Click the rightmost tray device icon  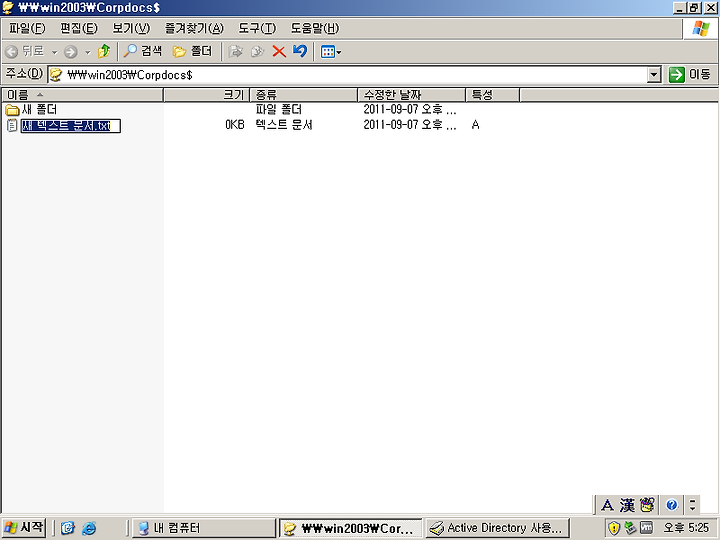click(646, 528)
